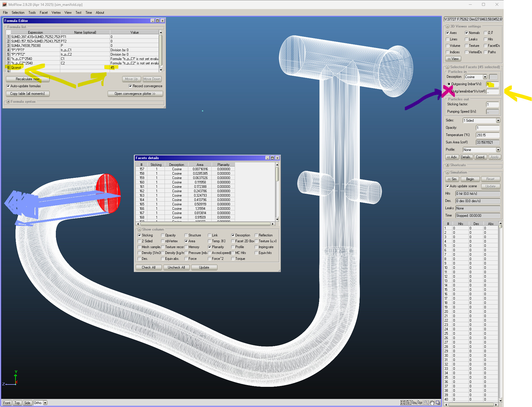Open the Vertex menu
532x407 pixels.
pyautogui.click(x=56, y=13)
